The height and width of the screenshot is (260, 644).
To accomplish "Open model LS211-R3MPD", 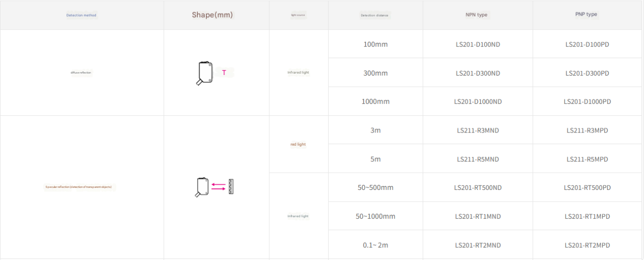I will (x=587, y=131).
